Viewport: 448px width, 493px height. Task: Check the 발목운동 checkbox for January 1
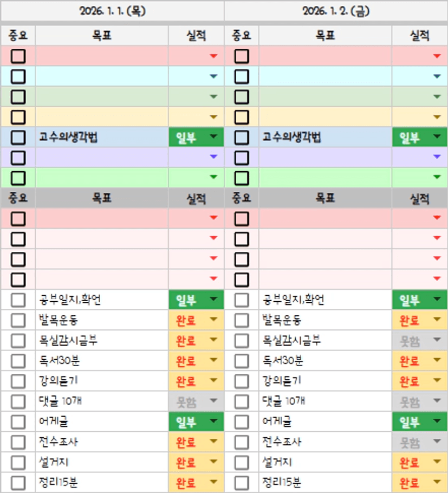click(18, 320)
